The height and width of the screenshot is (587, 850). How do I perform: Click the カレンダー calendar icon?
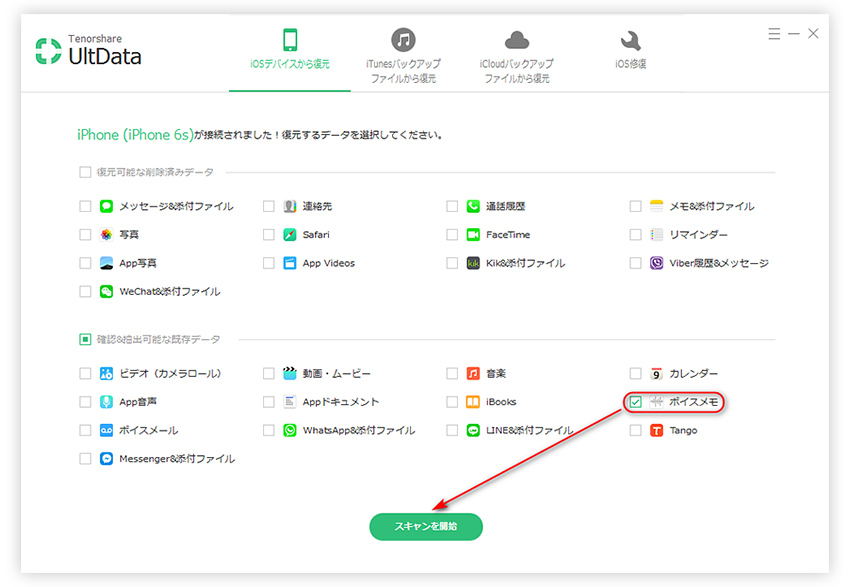click(656, 373)
